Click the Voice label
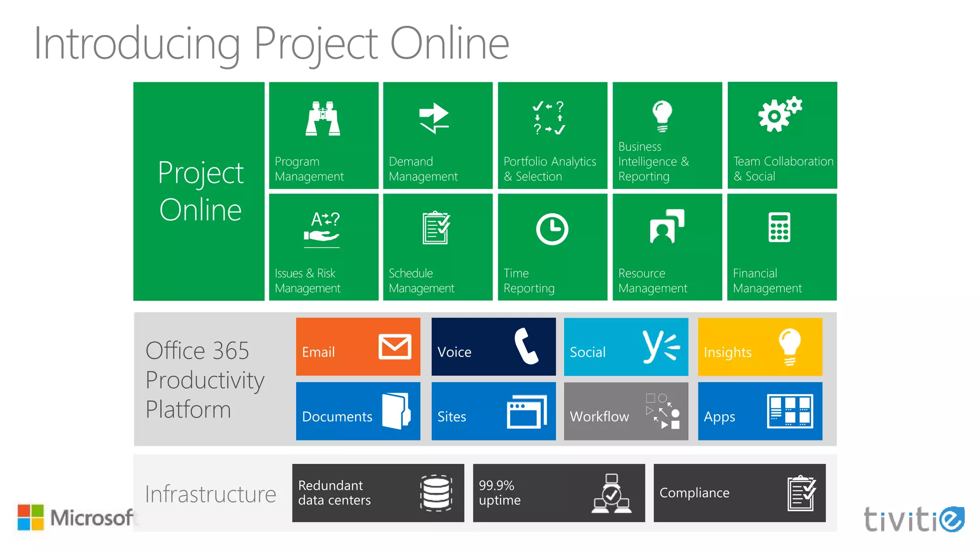 [x=454, y=352]
